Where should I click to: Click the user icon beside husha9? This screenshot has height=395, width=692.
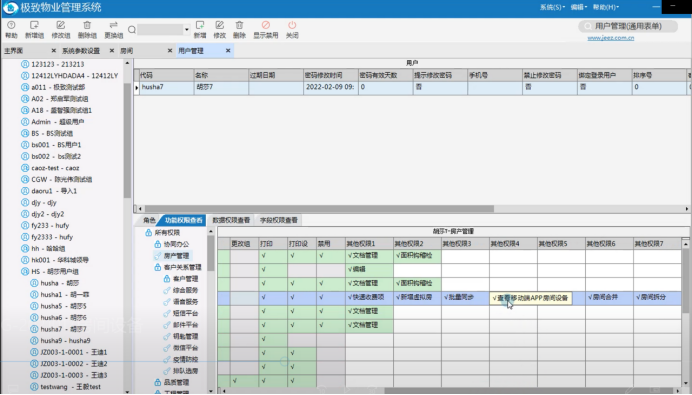click(x=34, y=341)
